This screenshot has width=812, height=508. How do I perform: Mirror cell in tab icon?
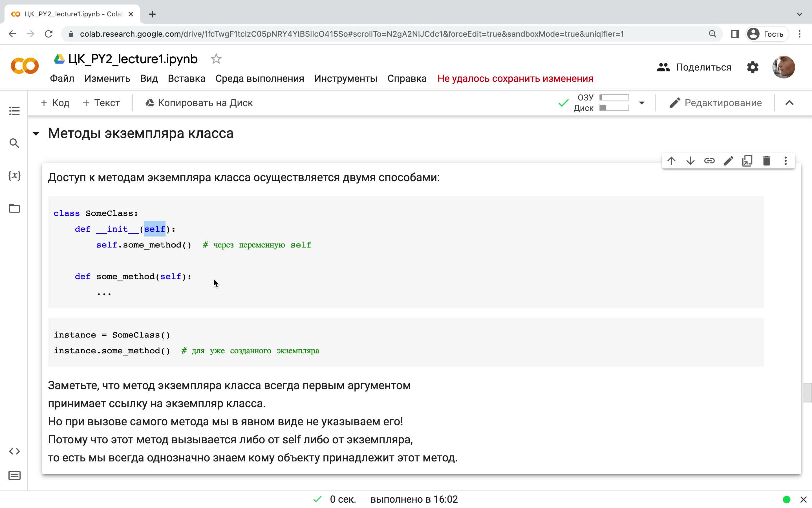click(x=747, y=161)
